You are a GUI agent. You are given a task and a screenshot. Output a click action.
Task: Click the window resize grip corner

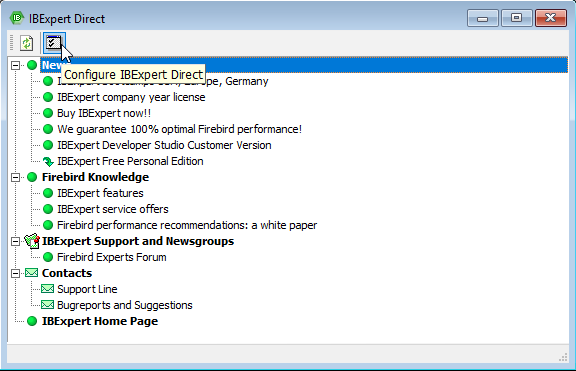(x=563, y=357)
